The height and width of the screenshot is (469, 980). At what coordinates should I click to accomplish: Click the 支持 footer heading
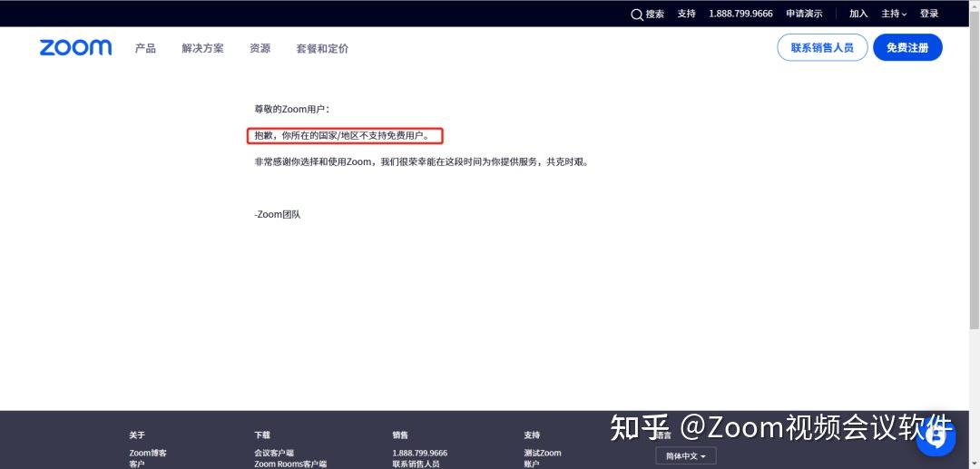click(532, 435)
